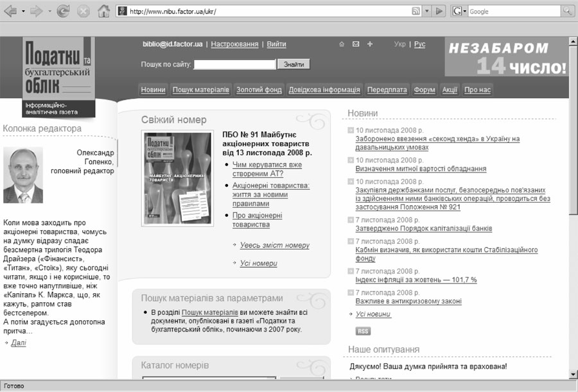
Task: Switch the site language to Рус
Action: pyautogui.click(x=419, y=44)
